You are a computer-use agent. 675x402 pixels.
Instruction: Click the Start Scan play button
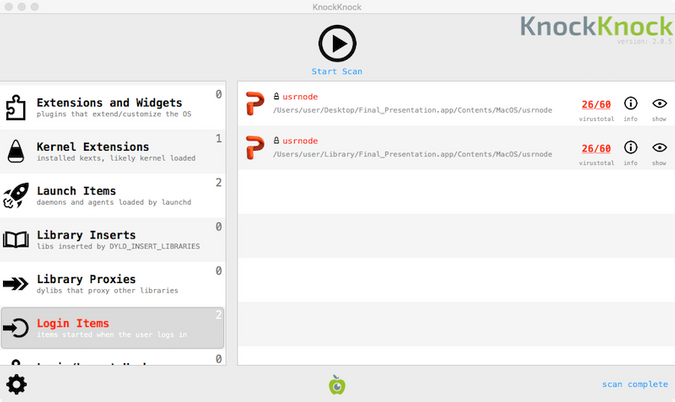pyautogui.click(x=337, y=43)
